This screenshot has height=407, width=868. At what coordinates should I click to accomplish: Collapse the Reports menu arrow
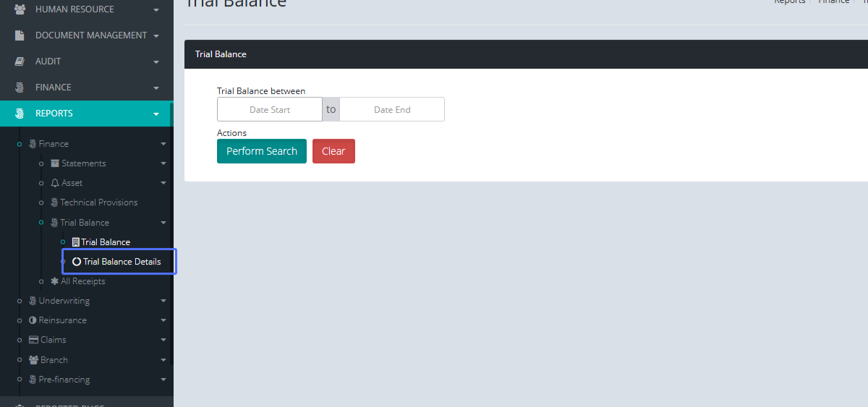tap(156, 113)
